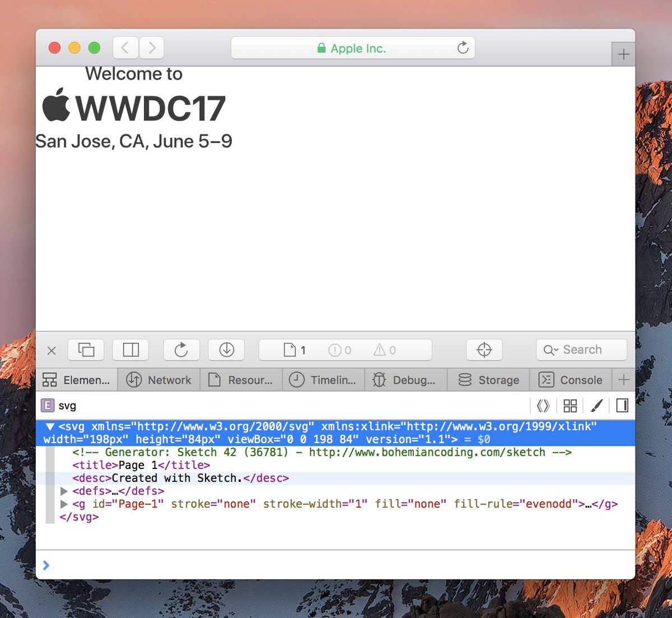Collapse the svg root node

50,427
